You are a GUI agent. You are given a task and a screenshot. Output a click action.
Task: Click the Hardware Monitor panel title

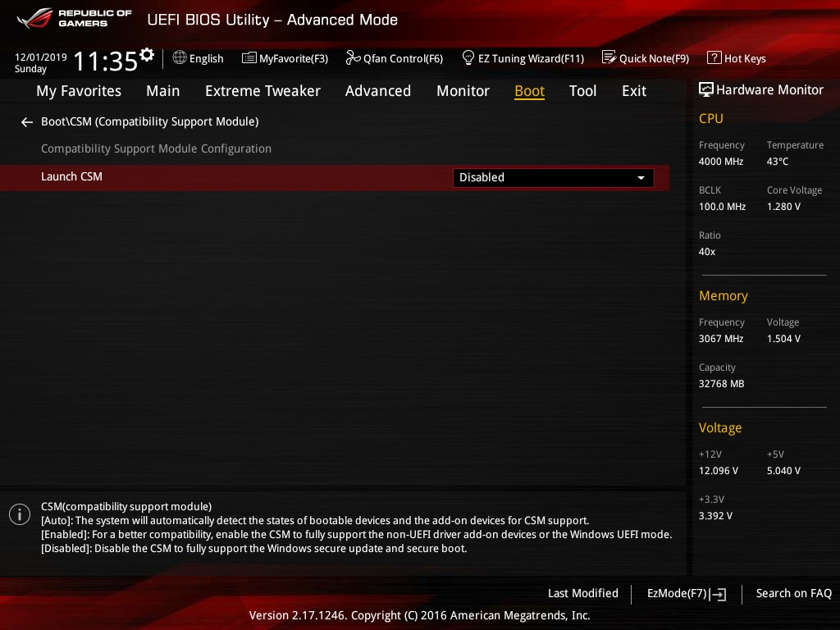769,90
